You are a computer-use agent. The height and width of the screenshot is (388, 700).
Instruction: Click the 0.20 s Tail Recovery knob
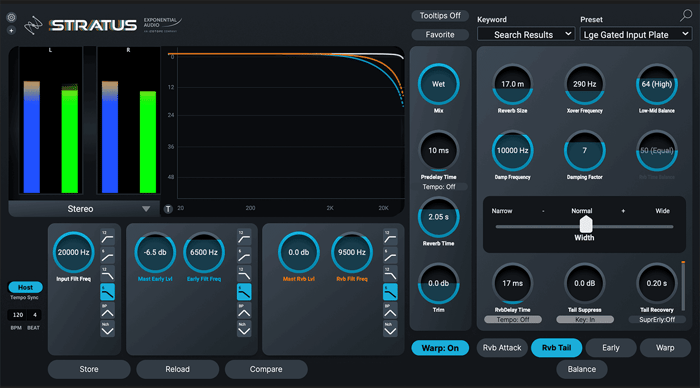(x=657, y=284)
